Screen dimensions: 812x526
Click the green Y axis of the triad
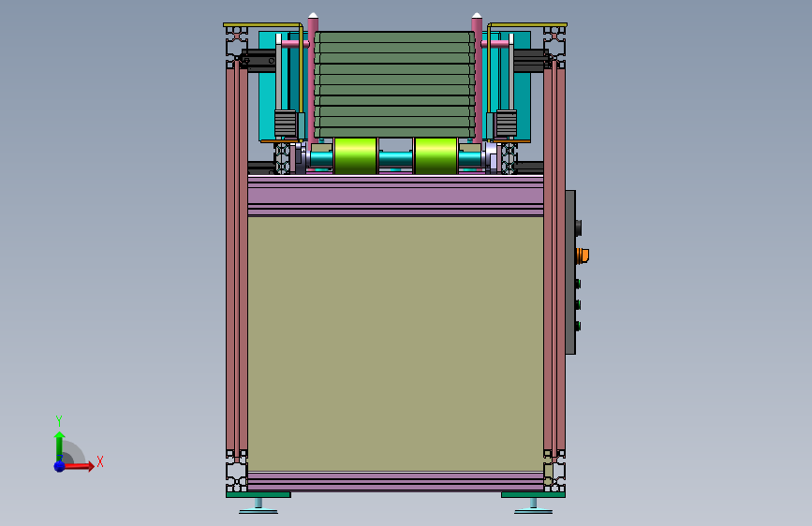[x=60, y=446]
